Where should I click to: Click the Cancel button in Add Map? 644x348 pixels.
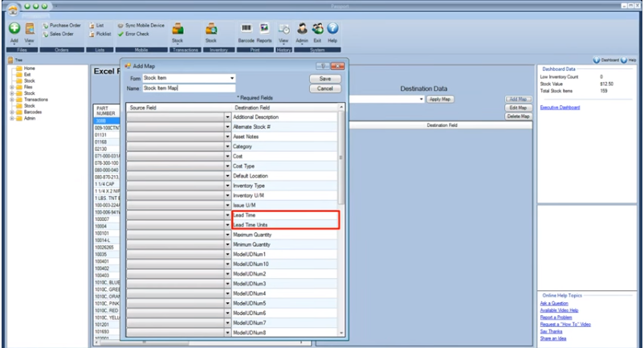[325, 88]
